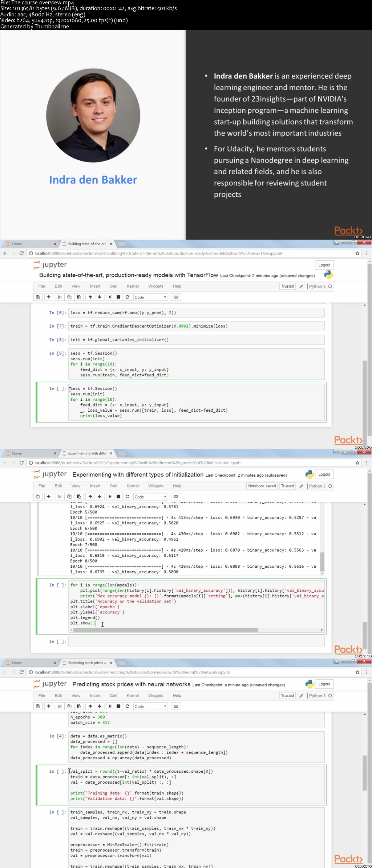
Task: Run cell in Building state-of-the-art notebook
Action: [x=110, y=297]
